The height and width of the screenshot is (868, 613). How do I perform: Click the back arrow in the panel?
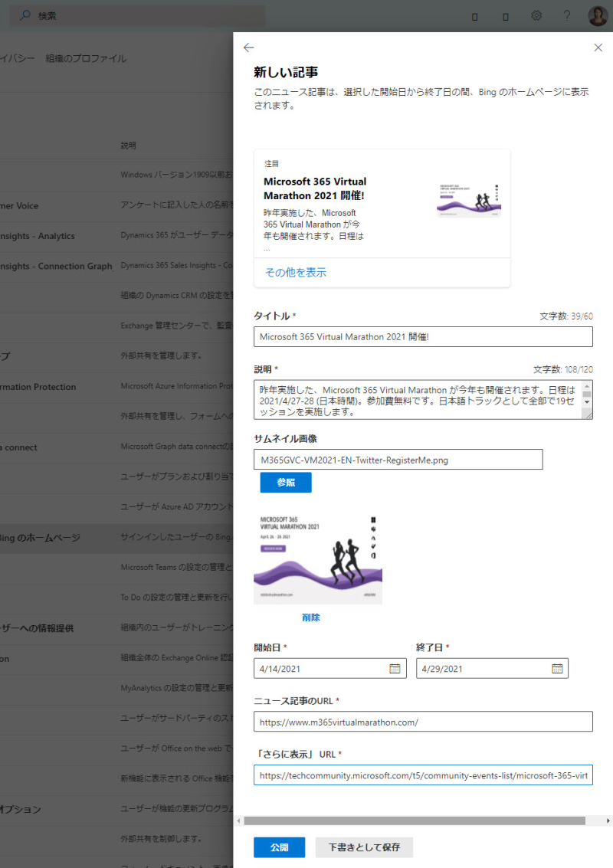click(x=248, y=47)
